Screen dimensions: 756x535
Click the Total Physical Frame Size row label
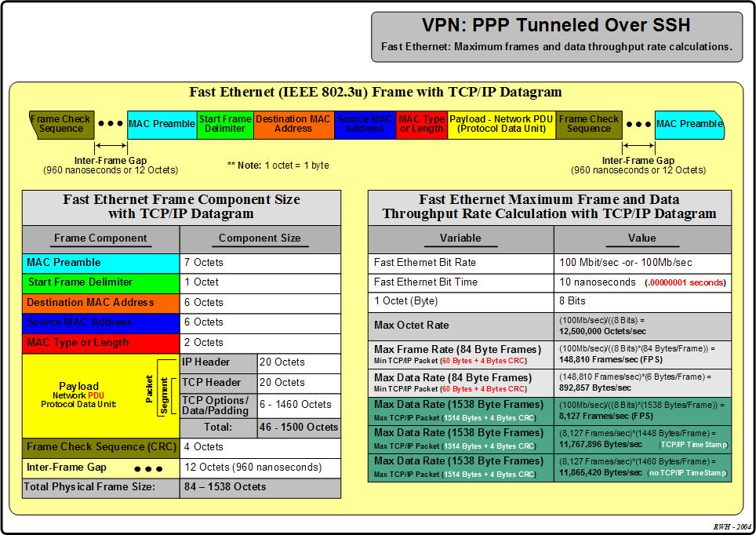(100, 487)
